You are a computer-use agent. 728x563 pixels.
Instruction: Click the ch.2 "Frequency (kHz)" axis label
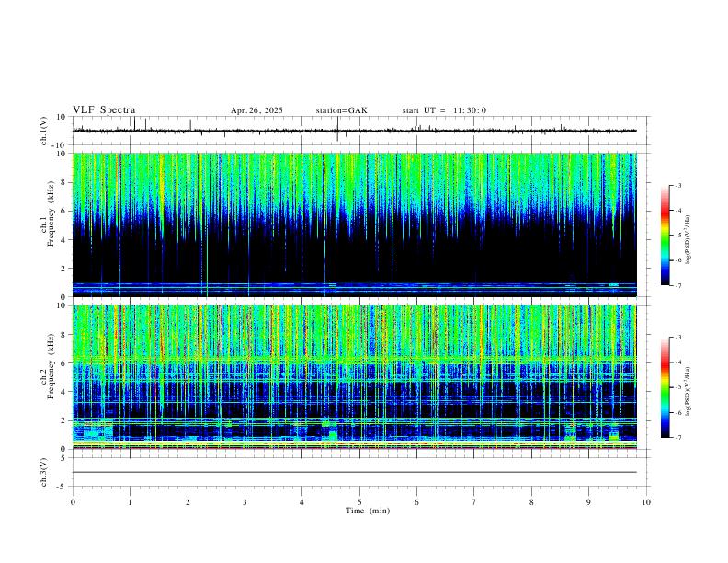(51, 366)
